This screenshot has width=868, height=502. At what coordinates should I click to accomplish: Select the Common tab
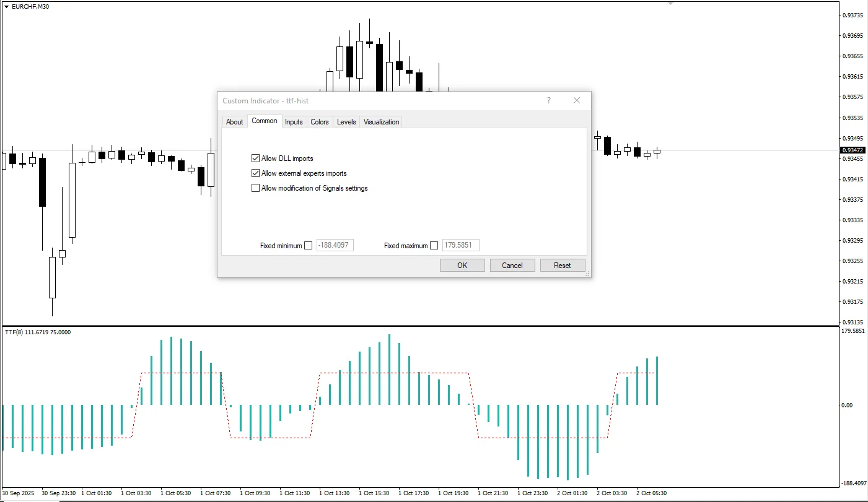pos(265,121)
